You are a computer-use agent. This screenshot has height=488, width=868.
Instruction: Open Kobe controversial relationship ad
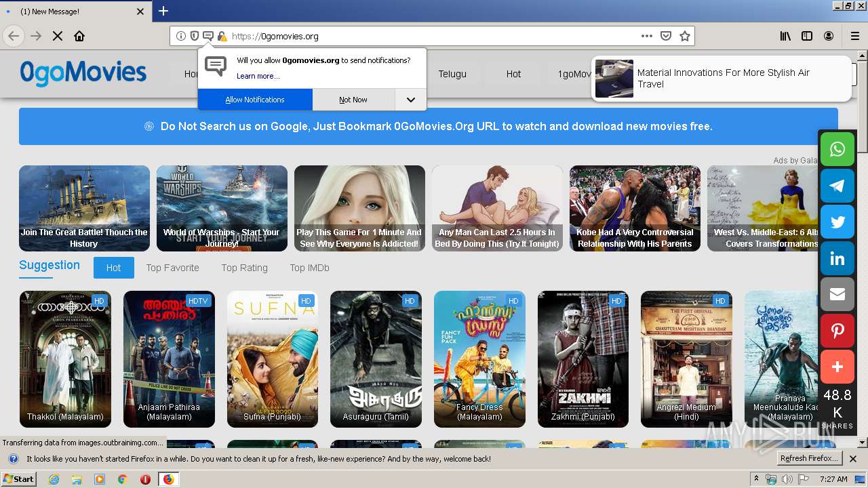click(x=635, y=208)
